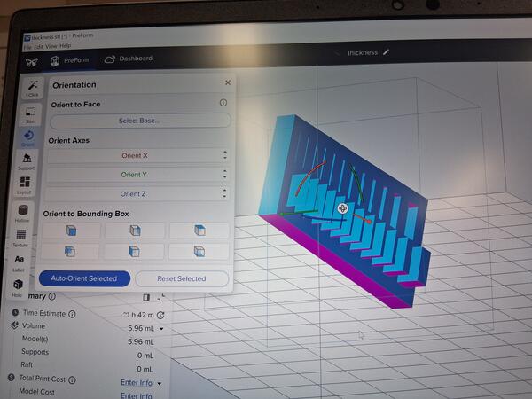Adjust the Orient Y stepper arrows
Screen dimensions: 532x399
[224, 175]
